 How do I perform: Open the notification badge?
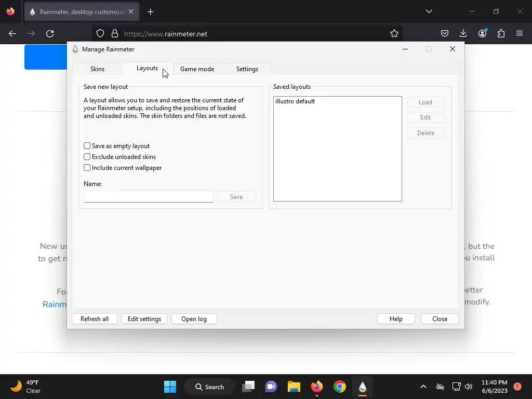point(517,386)
